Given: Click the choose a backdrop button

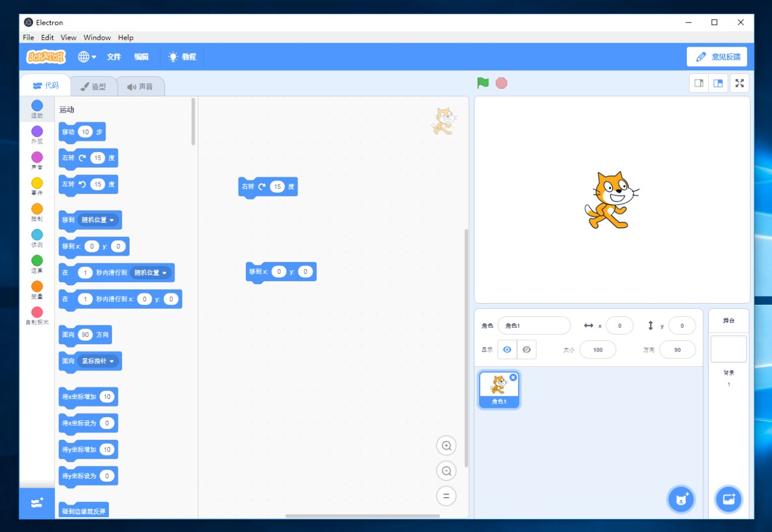Looking at the screenshot, I should tap(729, 499).
